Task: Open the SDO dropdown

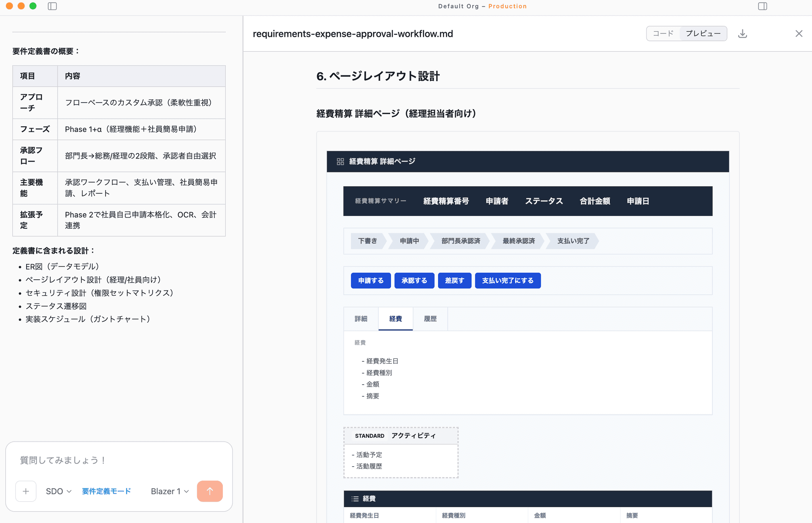Action: click(x=59, y=491)
